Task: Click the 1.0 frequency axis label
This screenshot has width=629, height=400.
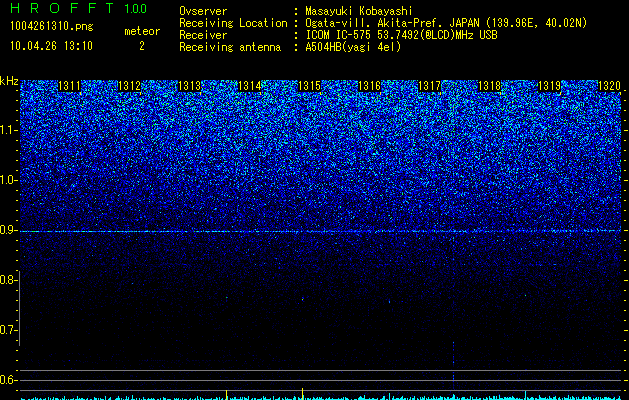Action: (x=8, y=180)
